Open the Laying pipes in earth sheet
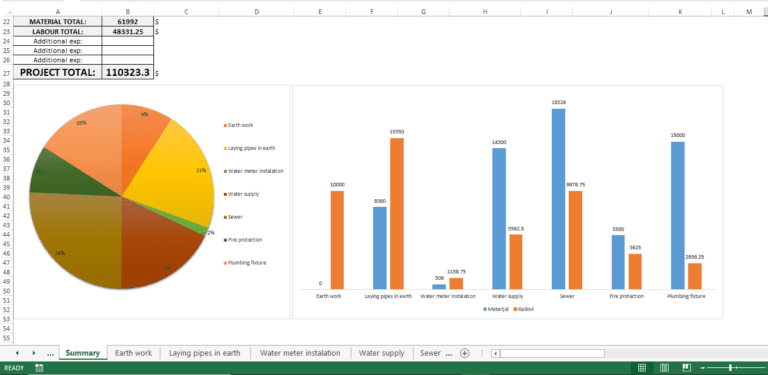 205,353
